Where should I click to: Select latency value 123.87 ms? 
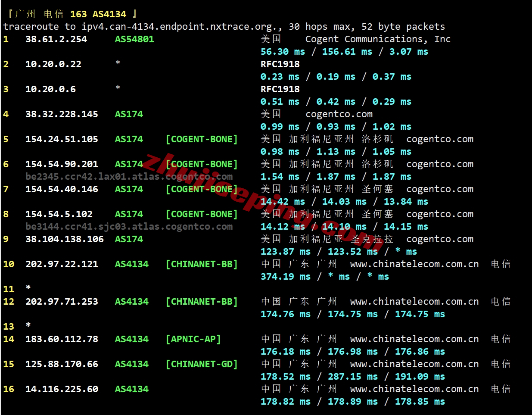(x=285, y=252)
